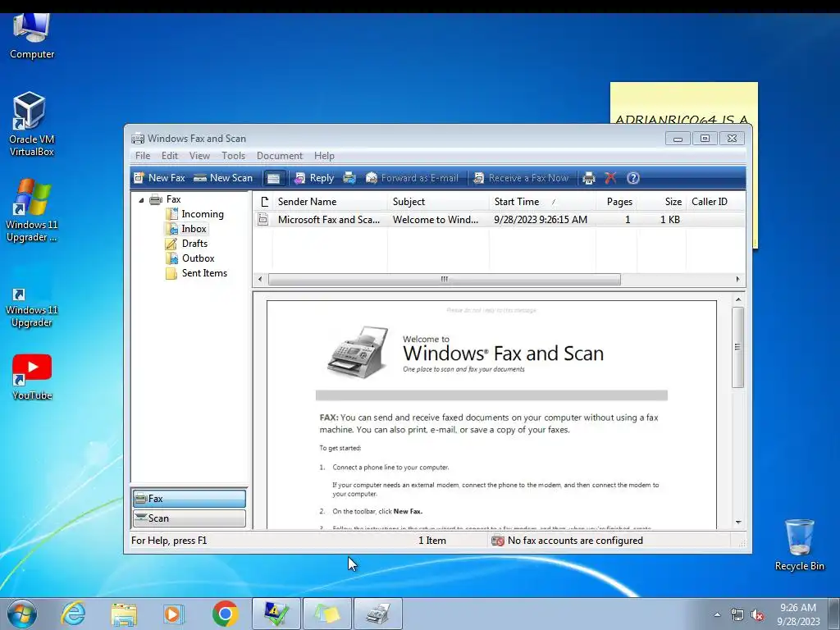840x630 pixels.
Task: Open the Help menu
Action: 324,156
